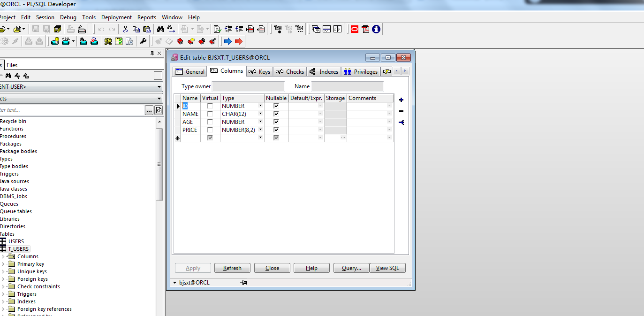The height and width of the screenshot is (316, 644).
Task: Click the binoculars icon in object browser
Action: coord(8,76)
